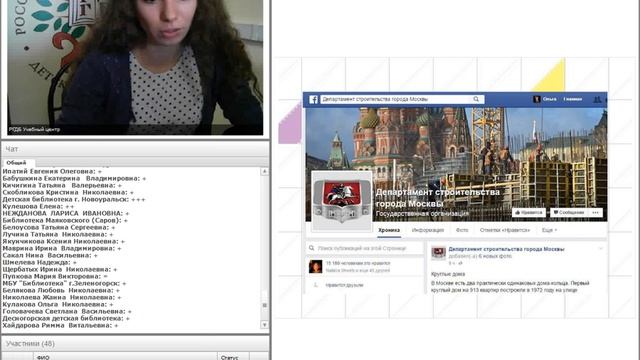
Task: Click the Сообщение message button
Action: click(569, 213)
